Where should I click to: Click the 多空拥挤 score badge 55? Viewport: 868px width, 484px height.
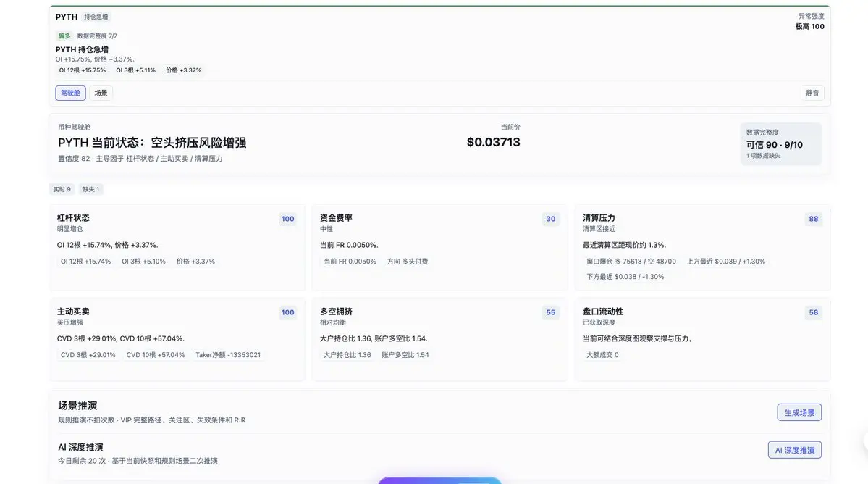click(551, 312)
